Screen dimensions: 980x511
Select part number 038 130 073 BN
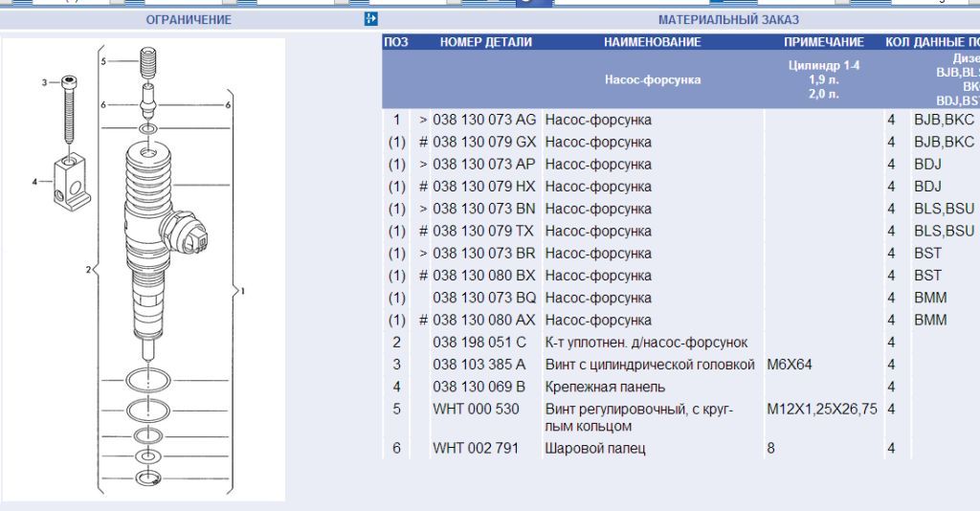(x=484, y=209)
